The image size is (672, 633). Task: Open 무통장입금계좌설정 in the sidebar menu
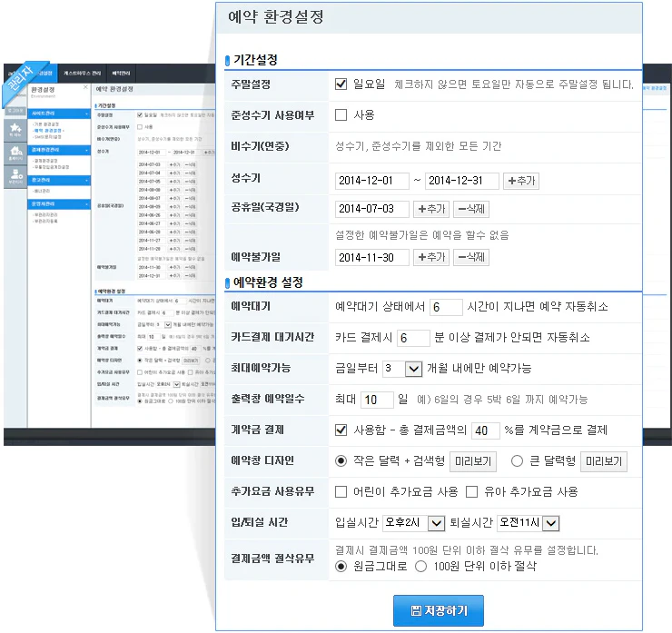pyautogui.click(x=52, y=167)
